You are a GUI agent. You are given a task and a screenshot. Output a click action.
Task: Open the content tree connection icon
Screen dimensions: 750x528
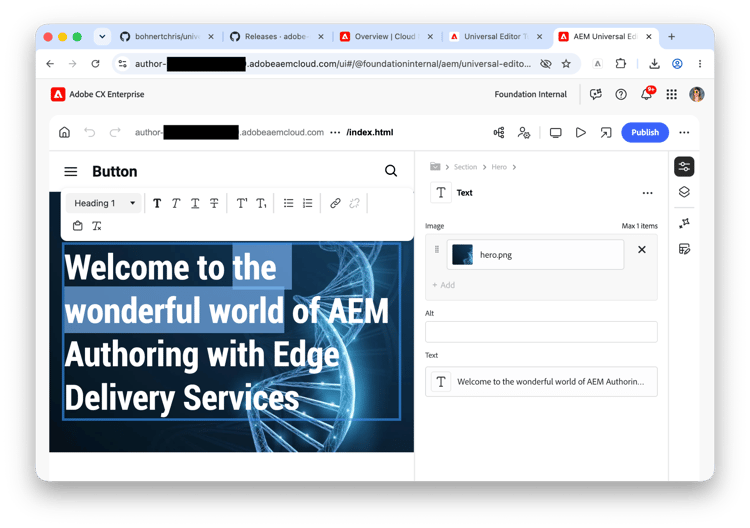pyautogui.click(x=499, y=132)
